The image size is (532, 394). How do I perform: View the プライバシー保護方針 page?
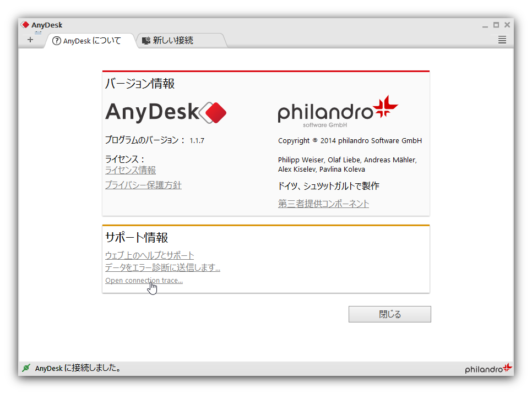point(144,185)
